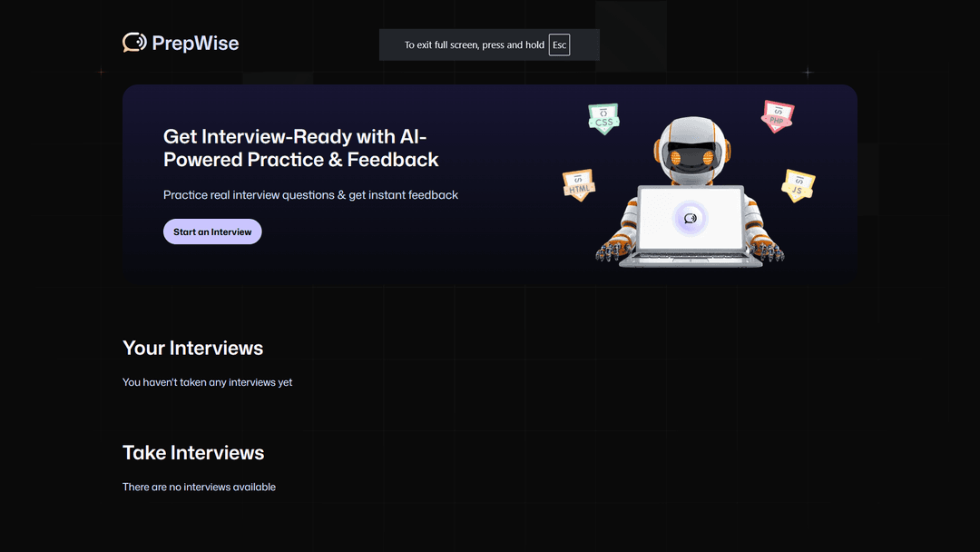This screenshot has width=980, height=552.
Task: Click the Esc key hint in fullscreen notice
Action: 559,45
